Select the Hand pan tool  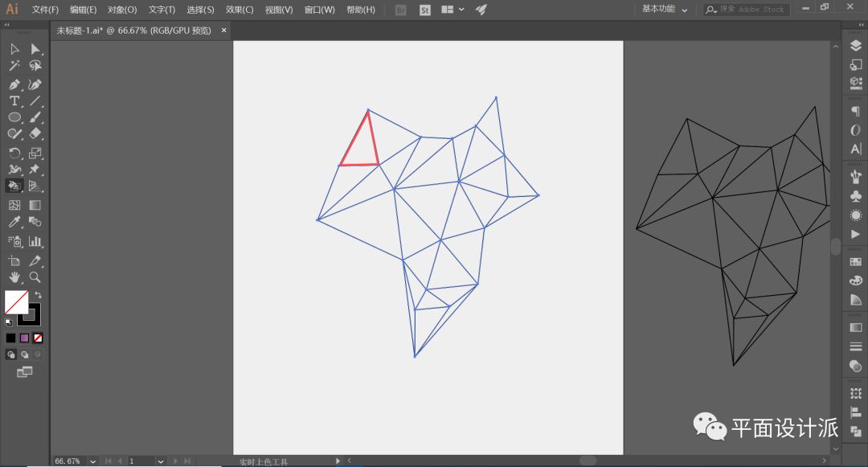tap(14, 277)
